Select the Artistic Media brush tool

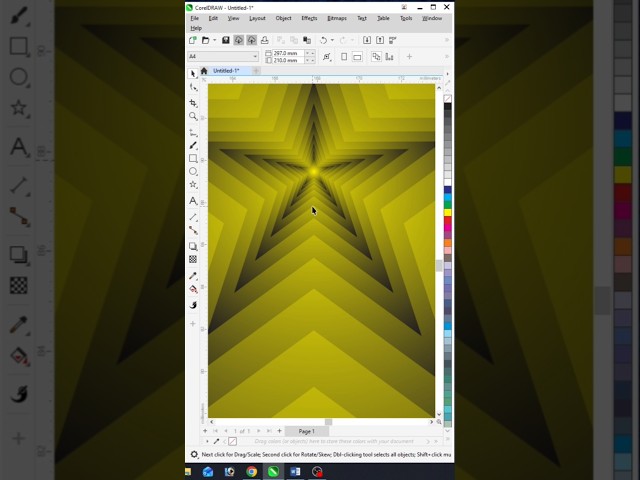pyautogui.click(x=193, y=145)
